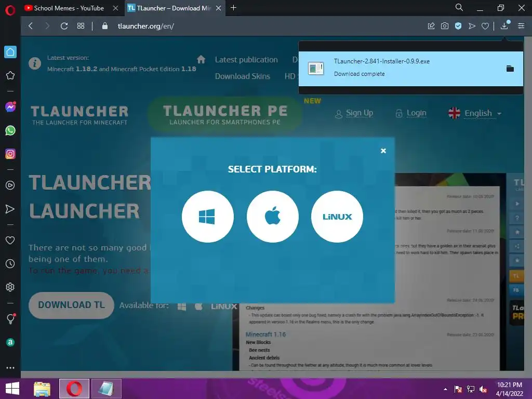Click the Opera taskbar button

click(x=74, y=389)
